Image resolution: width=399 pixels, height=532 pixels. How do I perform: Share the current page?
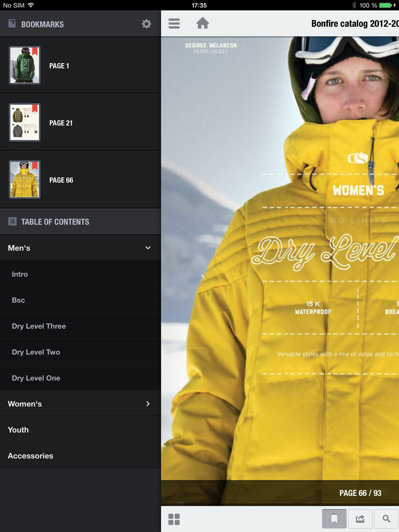(360, 519)
